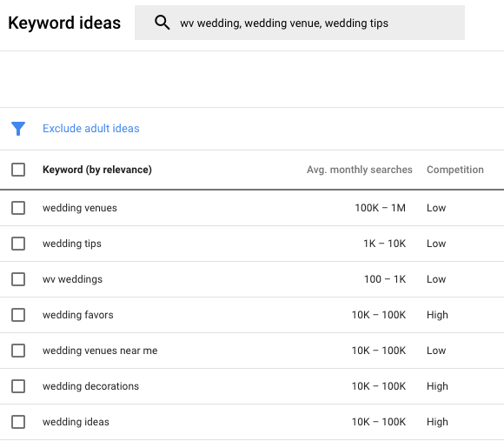Click the wedding decorations keyword text

click(x=90, y=386)
